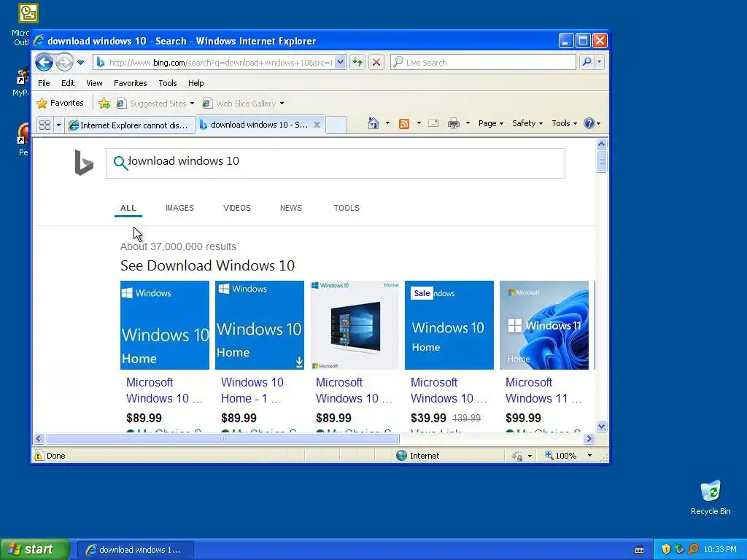Image resolution: width=747 pixels, height=560 pixels.
Task: Open the Windows 10 Home - 1 link
Action: 252,390
